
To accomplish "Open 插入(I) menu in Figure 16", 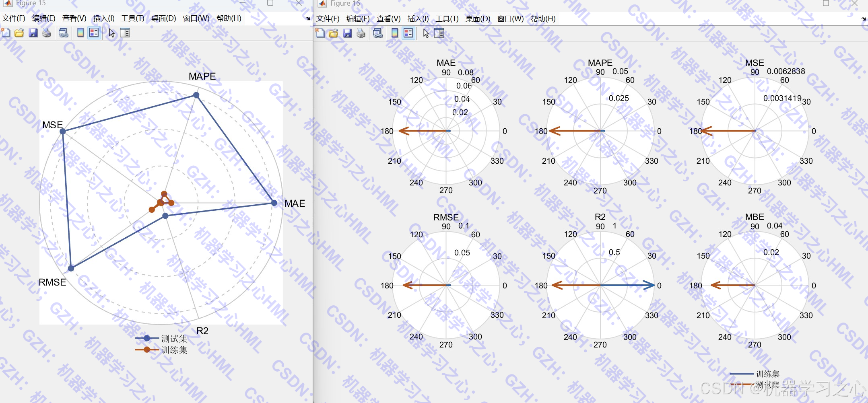I will (x=418, y=19).
